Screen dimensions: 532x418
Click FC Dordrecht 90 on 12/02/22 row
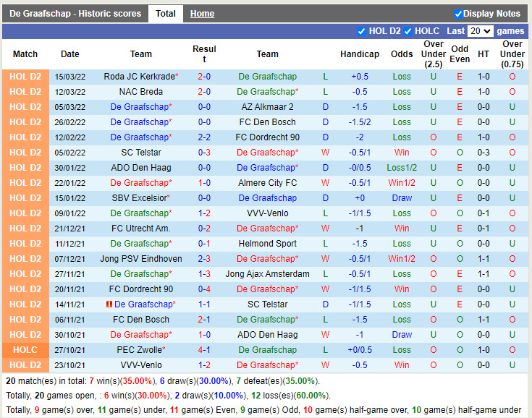pyautogui.click(x=267, y=137)
